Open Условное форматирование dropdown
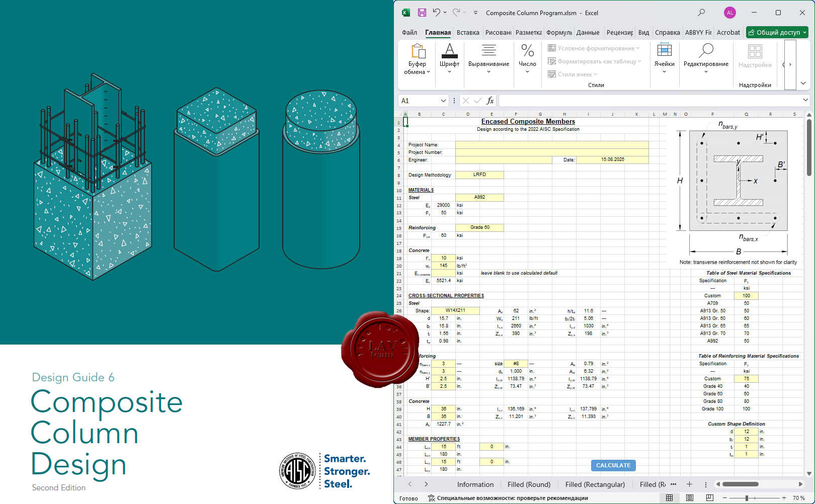815x504 pixels. click(594, 48)
